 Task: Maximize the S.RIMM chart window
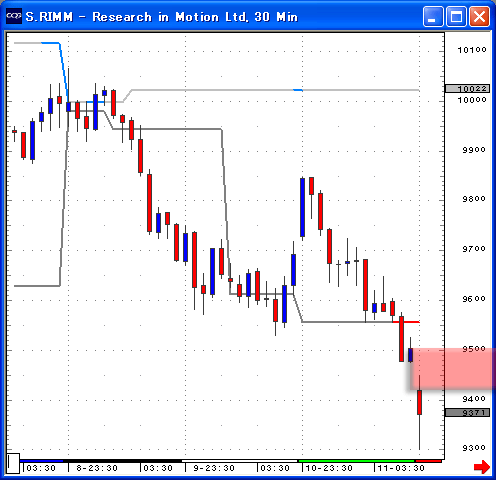coord(456,16)
